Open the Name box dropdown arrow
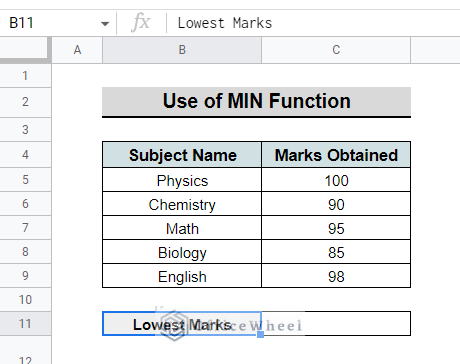Screen dimensions: 460x364 click(105, 24)
